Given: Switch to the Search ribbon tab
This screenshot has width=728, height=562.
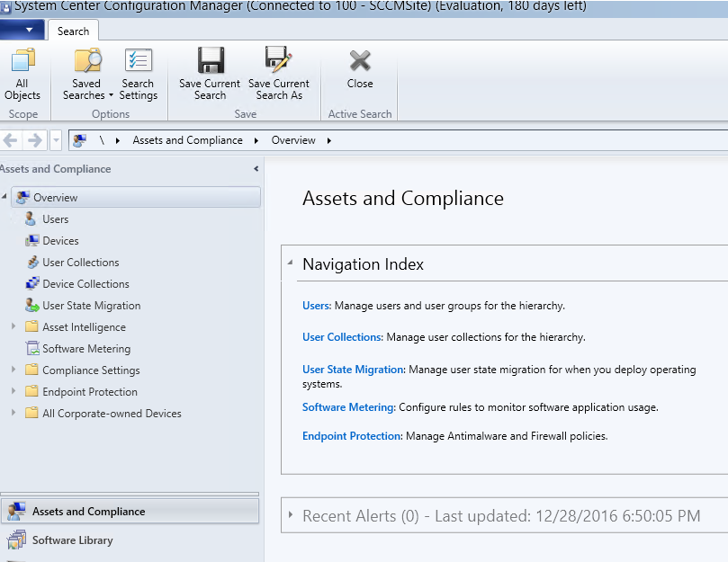Looking at the screenshot, I should [x=73, y=31].
